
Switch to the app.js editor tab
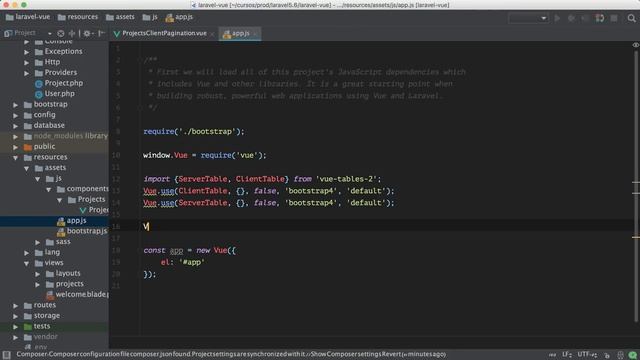[241, 33]
